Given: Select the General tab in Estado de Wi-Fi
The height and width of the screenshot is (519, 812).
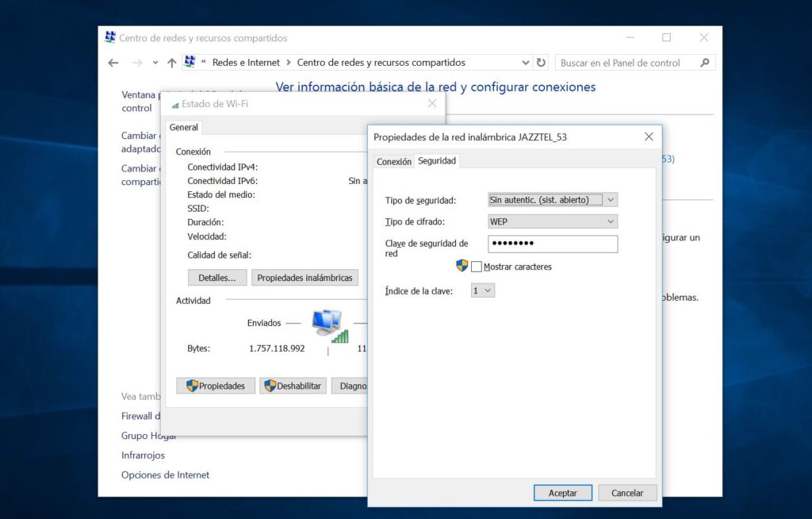Looking at the screenshot, I should click(184, 127).
